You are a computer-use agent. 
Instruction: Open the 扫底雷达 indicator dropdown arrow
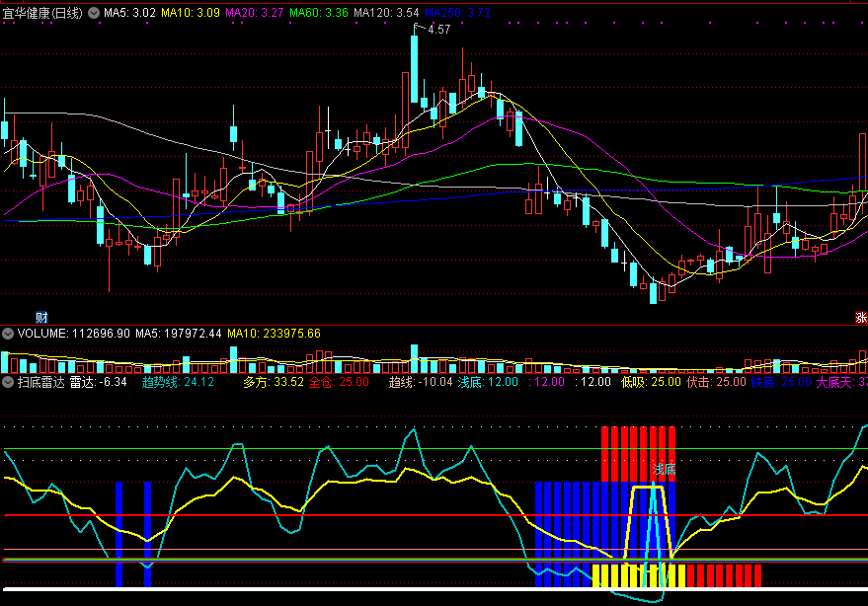(x=8, y=382)
